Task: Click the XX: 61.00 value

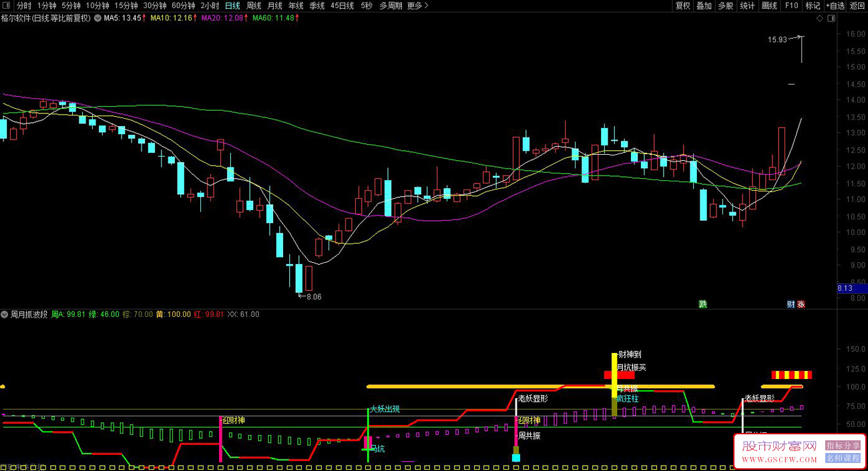Action: pyautogui.click(x=244, y=314)
